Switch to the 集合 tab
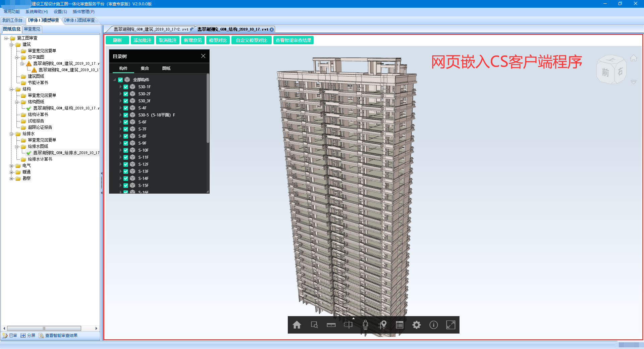The width and height of the screenshot is (644, 349). pyautogui.click(x=145, y=68)
